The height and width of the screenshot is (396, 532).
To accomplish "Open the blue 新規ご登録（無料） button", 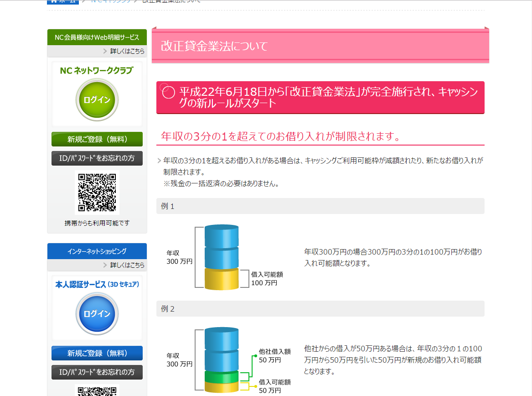I will coord(97,353).
